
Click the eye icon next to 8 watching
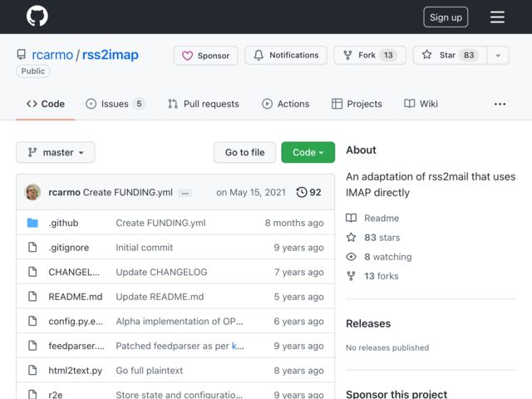351,257
